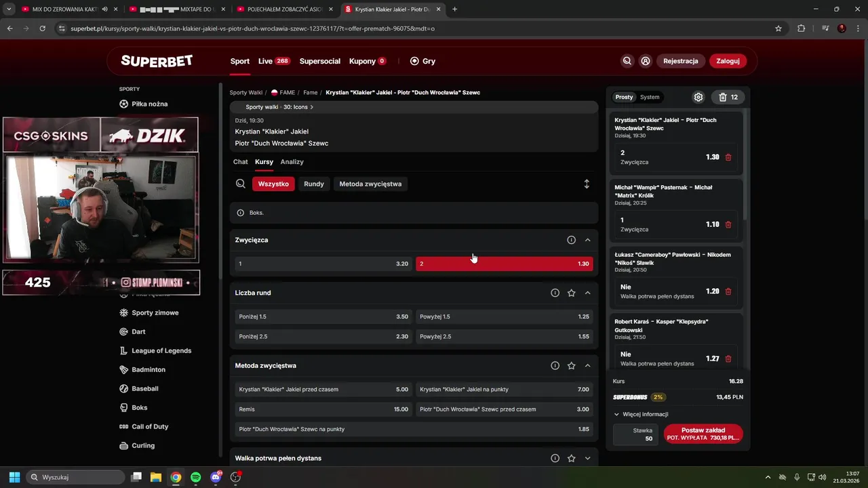Click the info icon in Metoda zwycięstwa header

click(555, 365)
